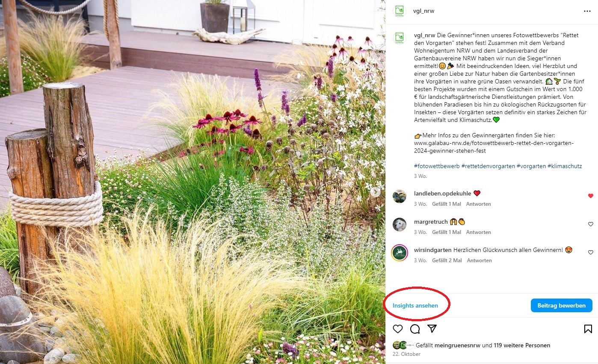Image resolution: width=598 pixels, height=364 pixels.
Task: Share the post via paper plane icon
Action: [x=432, y=328]
